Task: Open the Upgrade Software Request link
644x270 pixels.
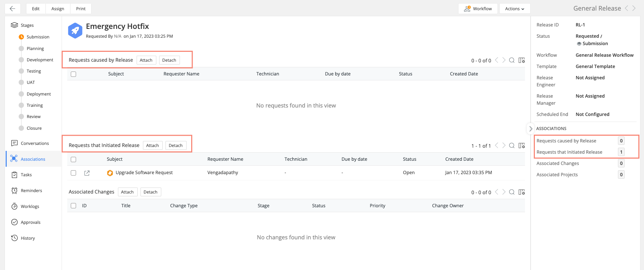Action: [144, 173]
